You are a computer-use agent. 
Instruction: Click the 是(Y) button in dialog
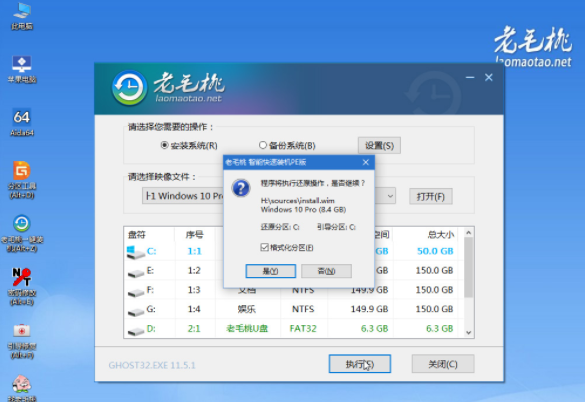coord(270,271)
